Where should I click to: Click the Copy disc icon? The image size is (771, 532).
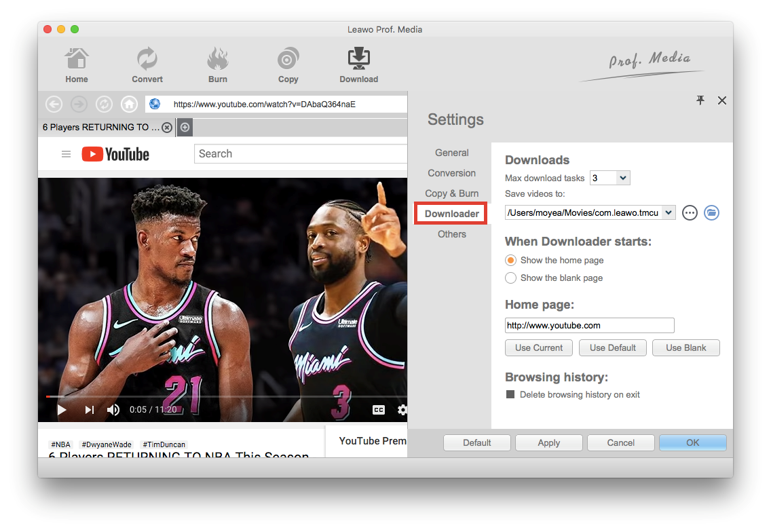coord(288,60)
